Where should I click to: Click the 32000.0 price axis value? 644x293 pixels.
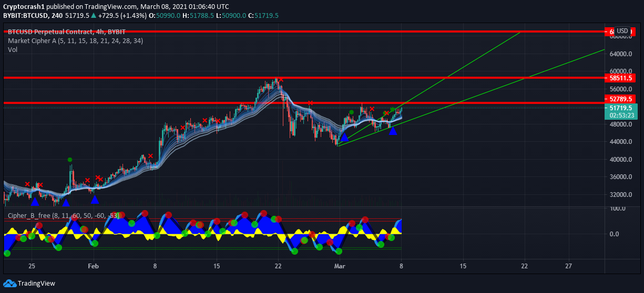(x=620, y=195)
